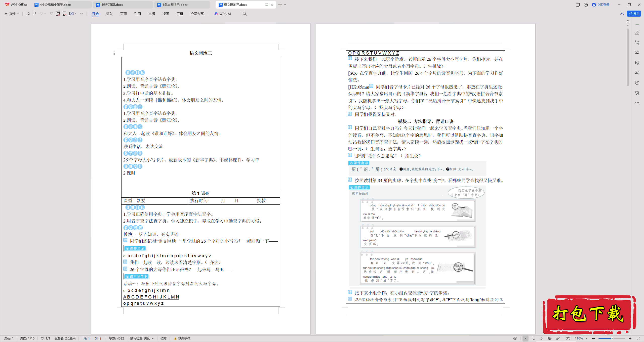Click the presentation screen icon on active tab
644x342 pixels.
coord(266,5)
